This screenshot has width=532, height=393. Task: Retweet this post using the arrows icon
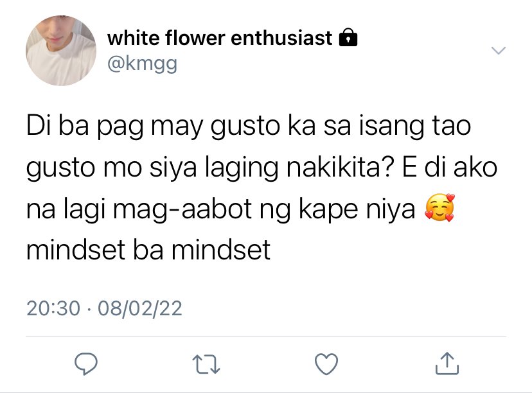[x=206, y=364]
